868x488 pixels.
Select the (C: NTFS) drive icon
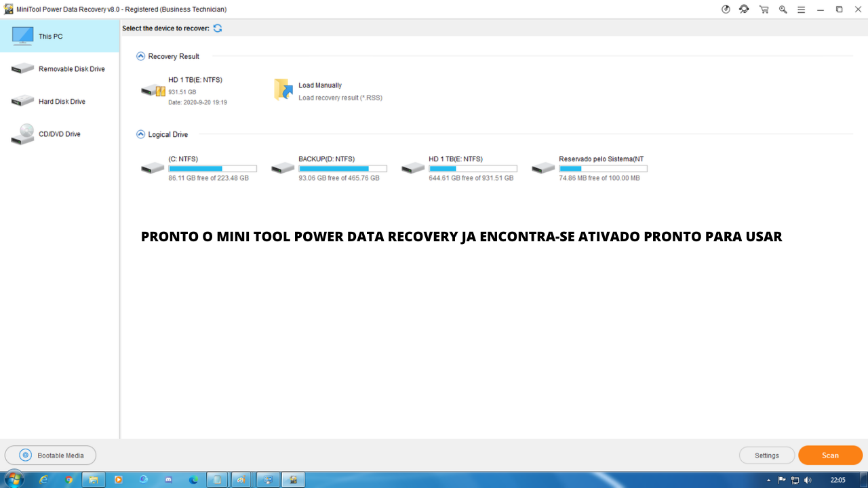[x=153, y=168]
